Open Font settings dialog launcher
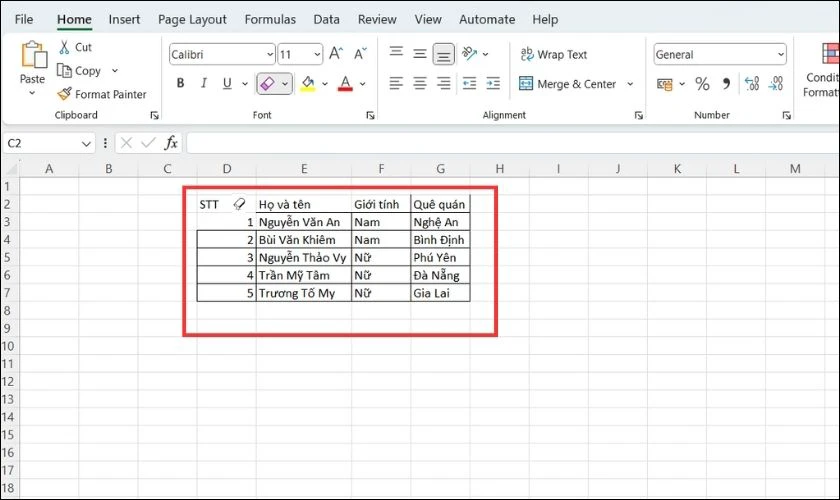This screenshot has width=840, height=500. point(370,115)
